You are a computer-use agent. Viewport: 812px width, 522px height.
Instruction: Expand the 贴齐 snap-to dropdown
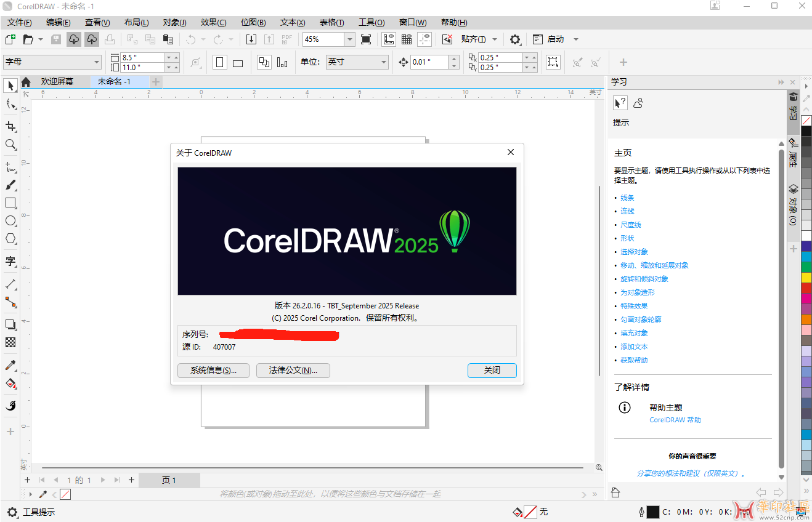click(495, 39)
